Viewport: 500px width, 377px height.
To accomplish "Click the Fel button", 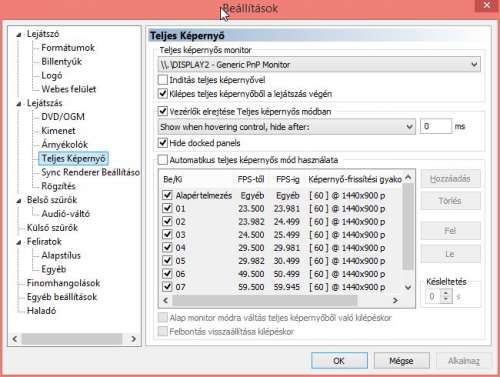I will pos(450,231).
